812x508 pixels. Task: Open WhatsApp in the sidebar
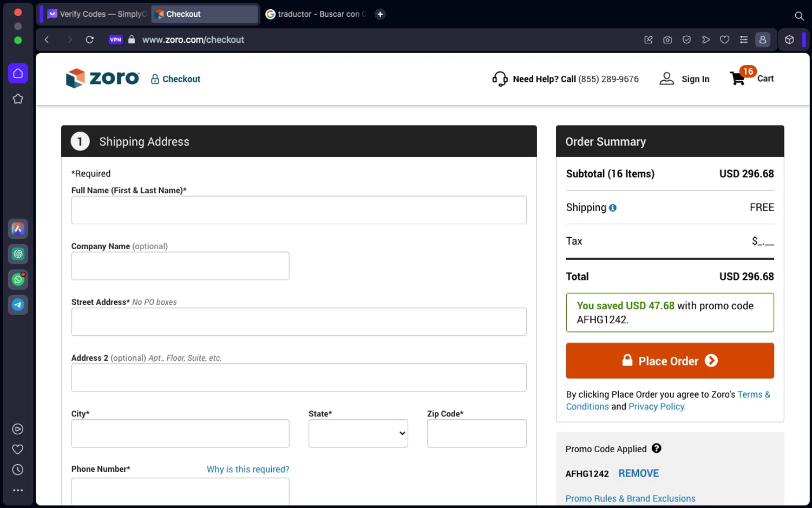click(18, 279)
